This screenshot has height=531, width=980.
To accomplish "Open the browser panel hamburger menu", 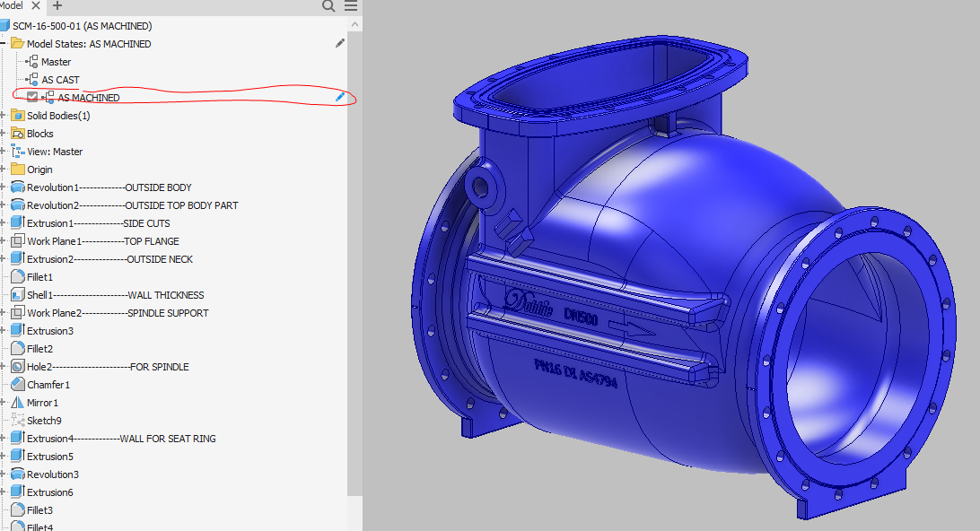I will pos(351,6).
